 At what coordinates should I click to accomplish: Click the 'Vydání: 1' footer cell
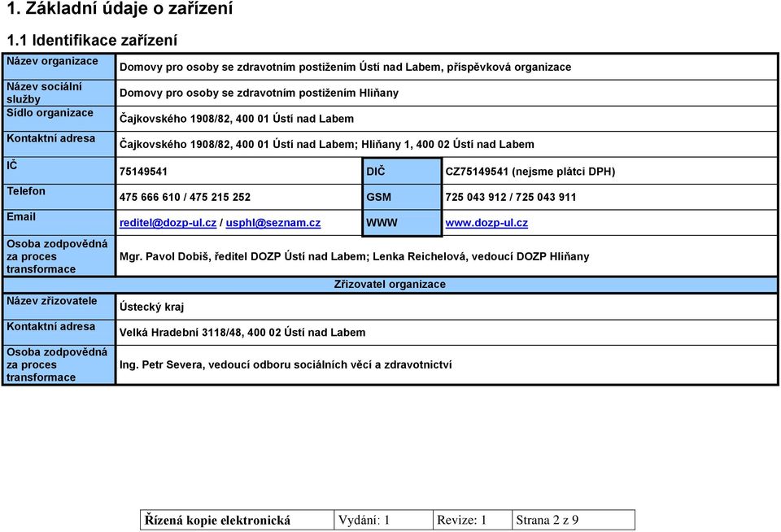[x=383, y=520]
